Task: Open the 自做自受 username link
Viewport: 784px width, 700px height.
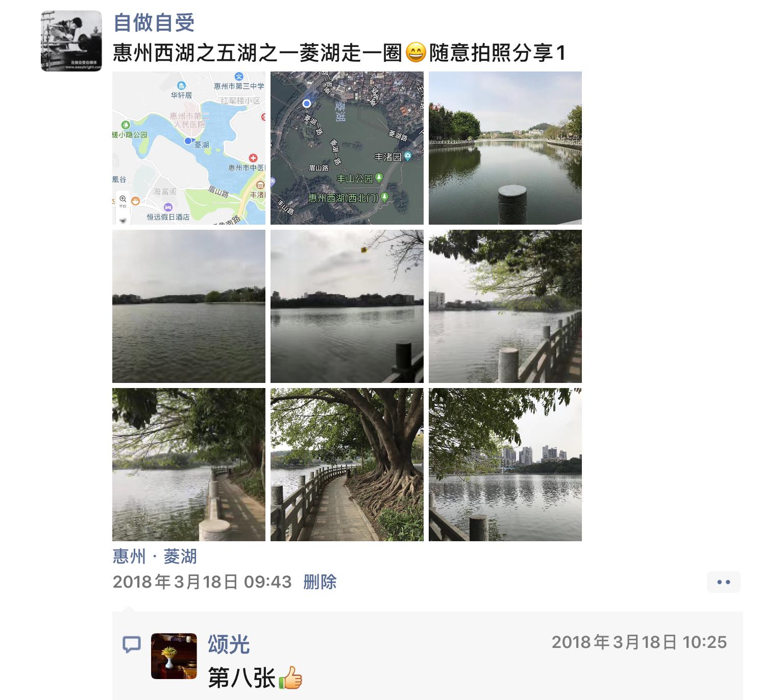Action: [154, 22]
